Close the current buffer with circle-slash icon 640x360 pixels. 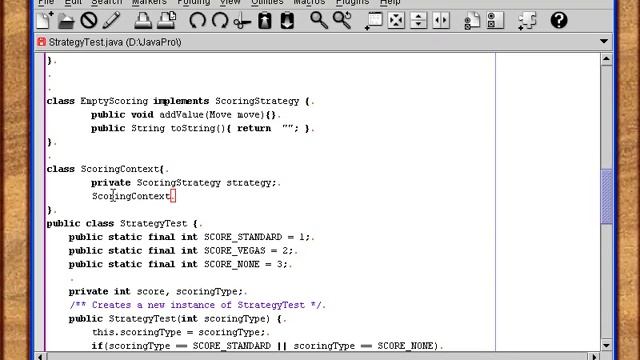point(89,20)
